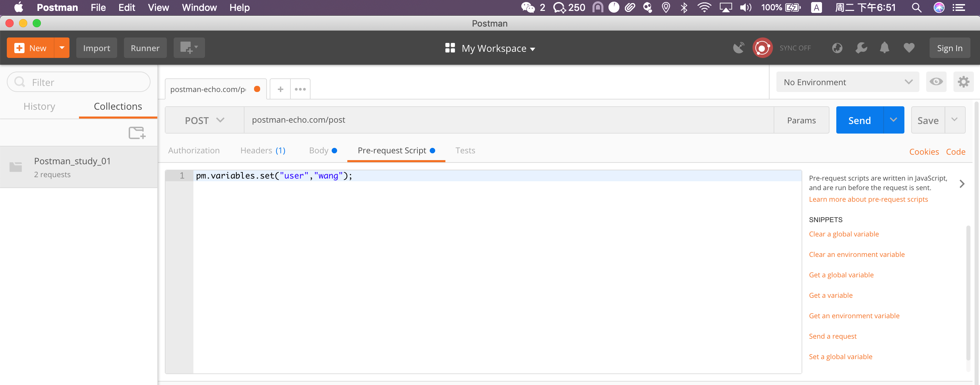Viewport: 980px width, 385px height.
Task: Click the environment quick look eye icon
Action: click(x=936, y=82)
